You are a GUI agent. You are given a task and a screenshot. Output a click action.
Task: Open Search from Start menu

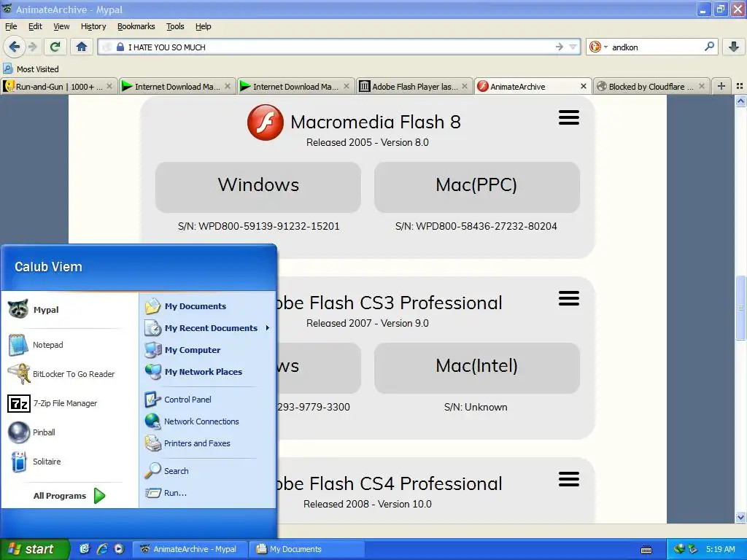tap(207, 471)
